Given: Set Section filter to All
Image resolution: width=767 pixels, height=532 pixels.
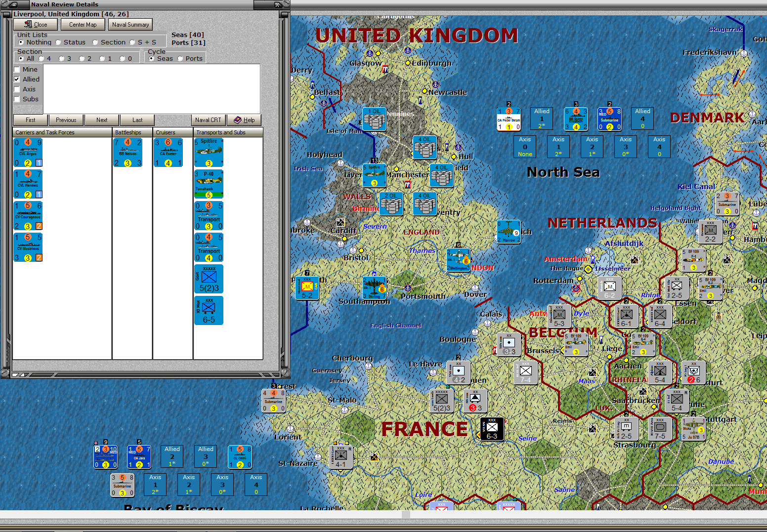Looking at the screenshot, I should [x=26, y=58].
